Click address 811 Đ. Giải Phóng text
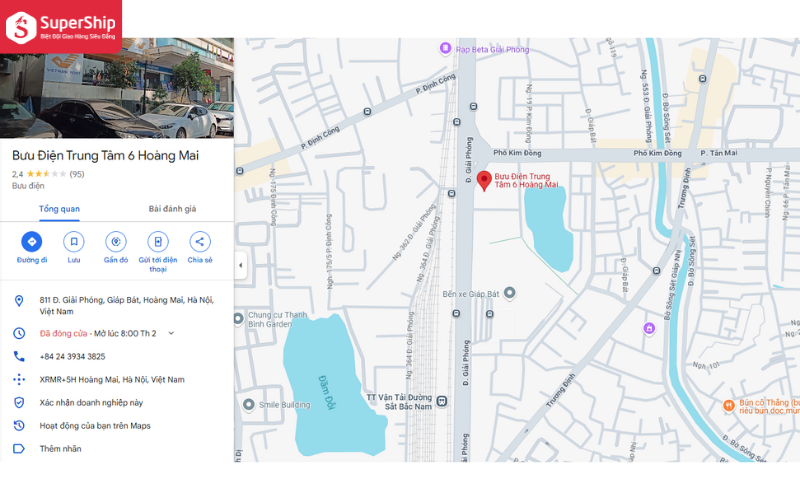The height and width of the screenshot is (500, 800). [127, 305]
